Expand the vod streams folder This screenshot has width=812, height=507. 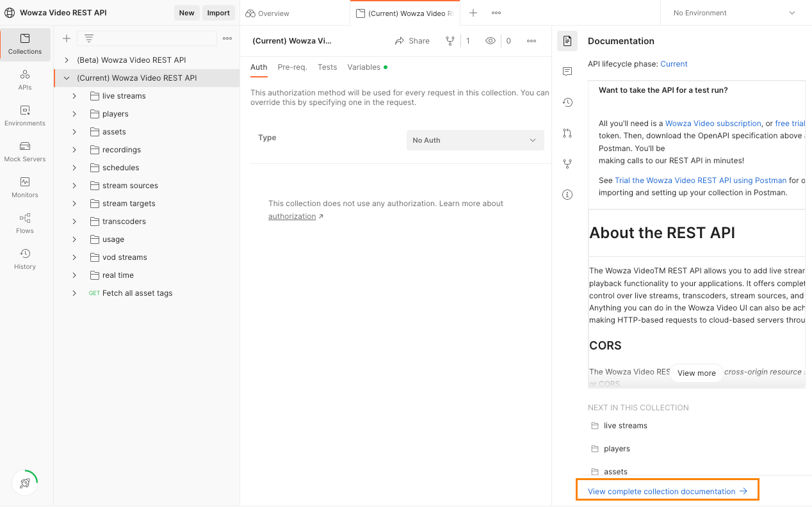(74, 257)
